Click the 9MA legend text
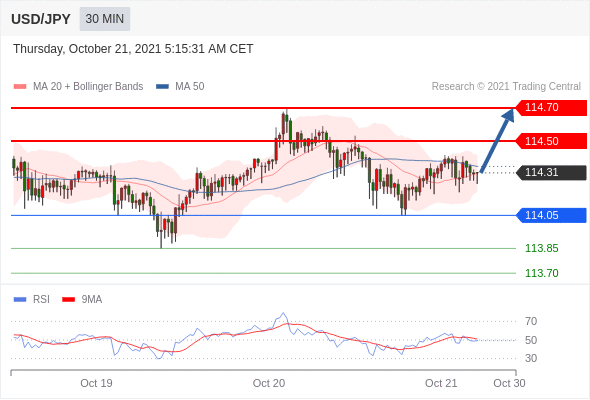This screenshot has height=400, width=590. click(x=92, y=300)
